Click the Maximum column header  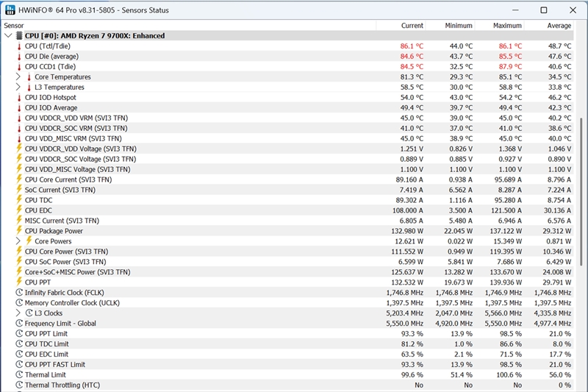click(x=499, y=26)
